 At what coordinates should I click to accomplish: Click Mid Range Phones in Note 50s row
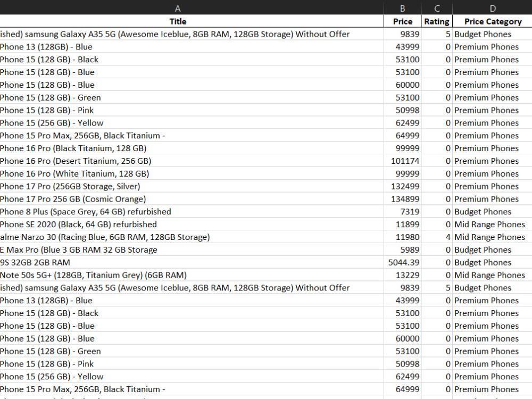[x=492, y=275]
